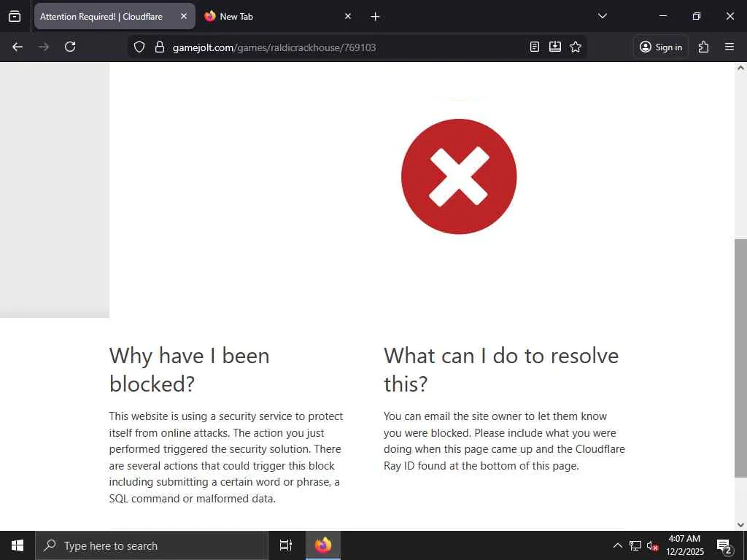Click the taskbar search box
The width and height of the screenshot is (747, 560).
coord(152,545)
